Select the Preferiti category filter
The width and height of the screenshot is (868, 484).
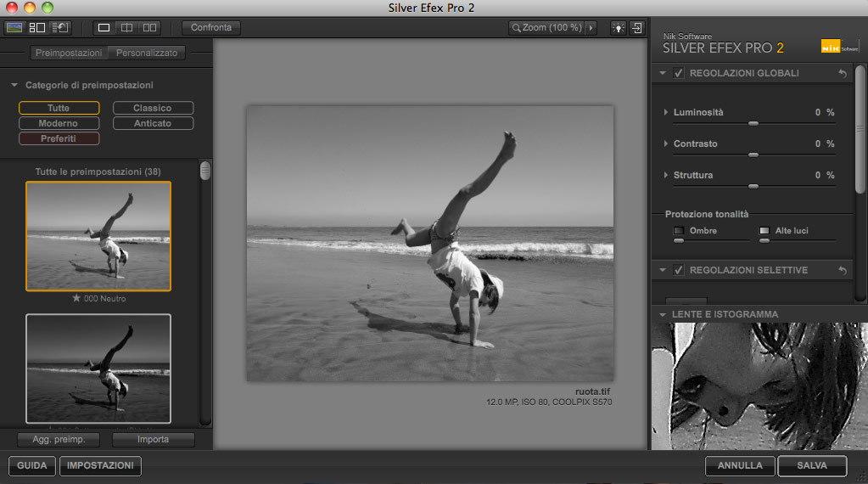tap(59, 138)
